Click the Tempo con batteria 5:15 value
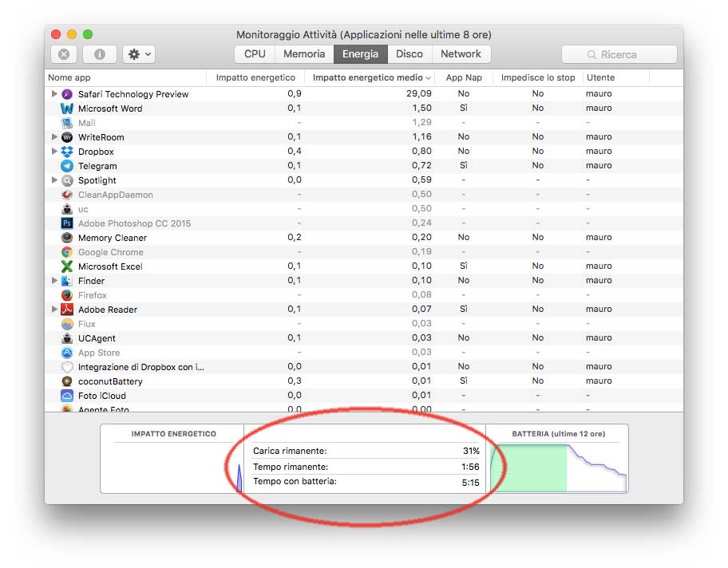This screenshot has width=728, height=568. point(470,483)
